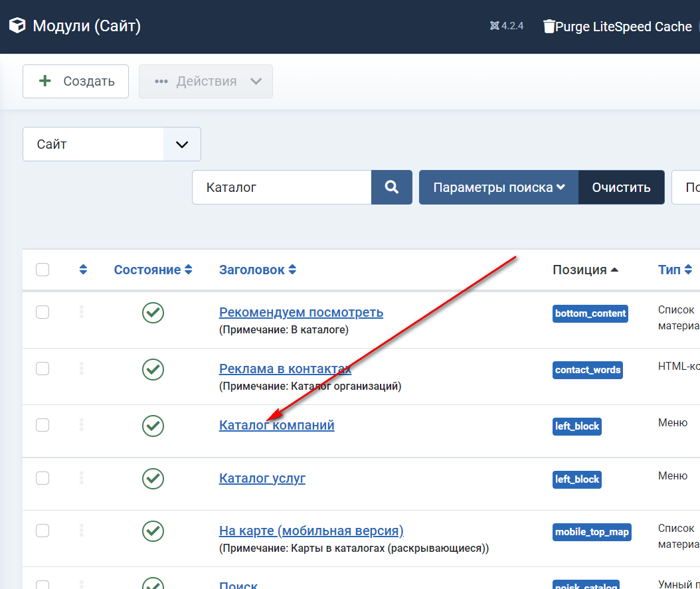The image size is (700, 589).
Task: Check the select-all checkbox in table header
Action: tap(43, 270)
